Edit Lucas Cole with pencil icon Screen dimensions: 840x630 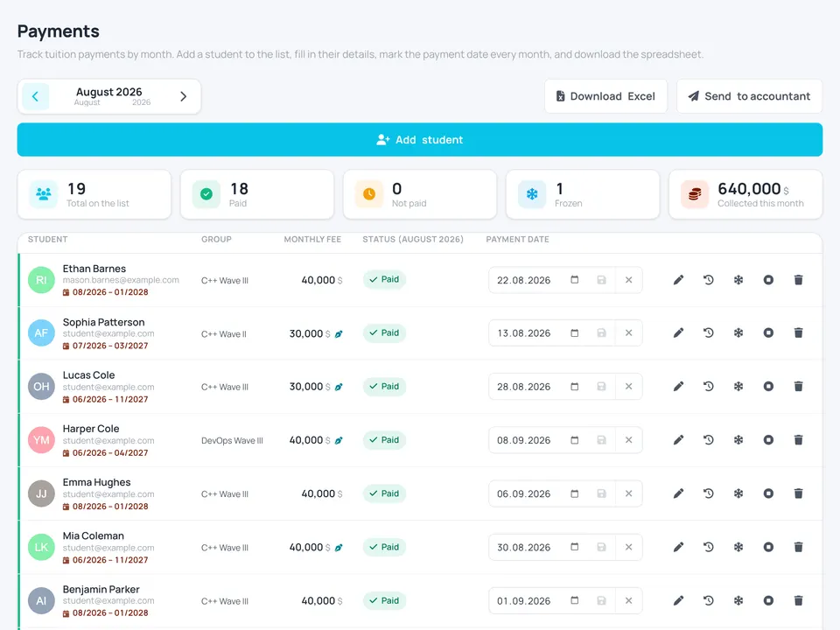point(678,386)
